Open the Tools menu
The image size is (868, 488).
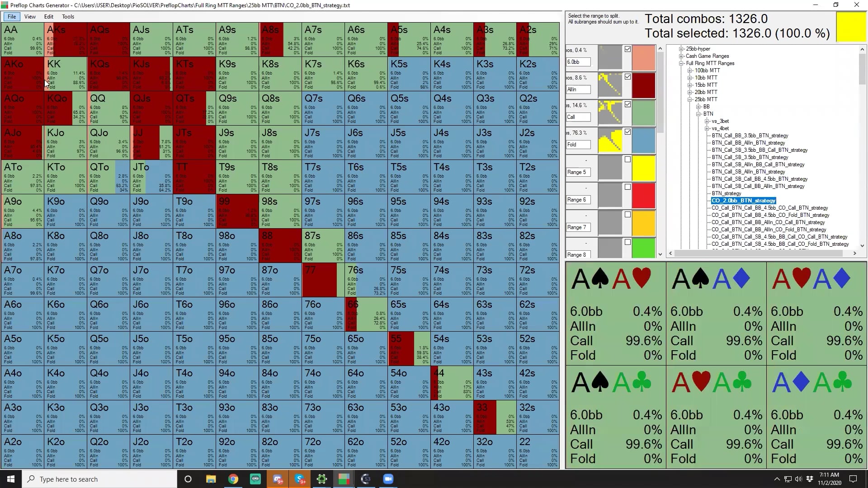click(68, 17)
